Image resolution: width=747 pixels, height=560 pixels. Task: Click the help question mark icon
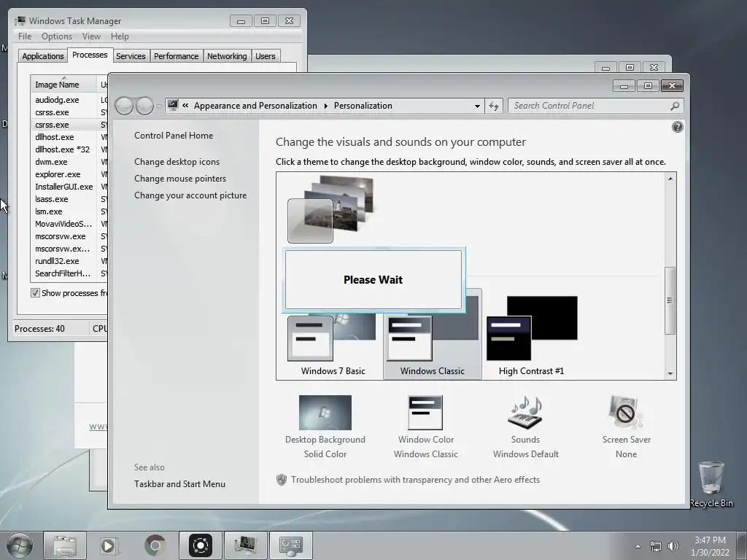[677, 127]
